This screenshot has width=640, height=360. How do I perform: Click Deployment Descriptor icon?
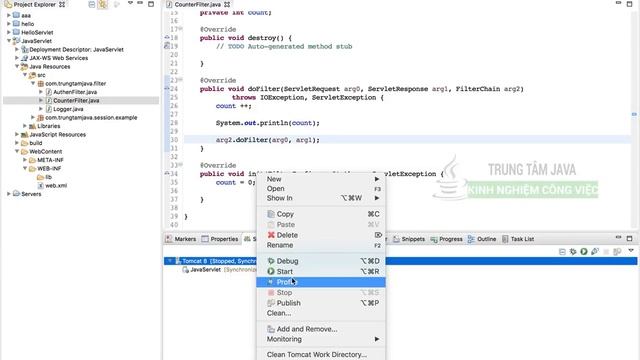pyautogui.click(x=24, y=49)
